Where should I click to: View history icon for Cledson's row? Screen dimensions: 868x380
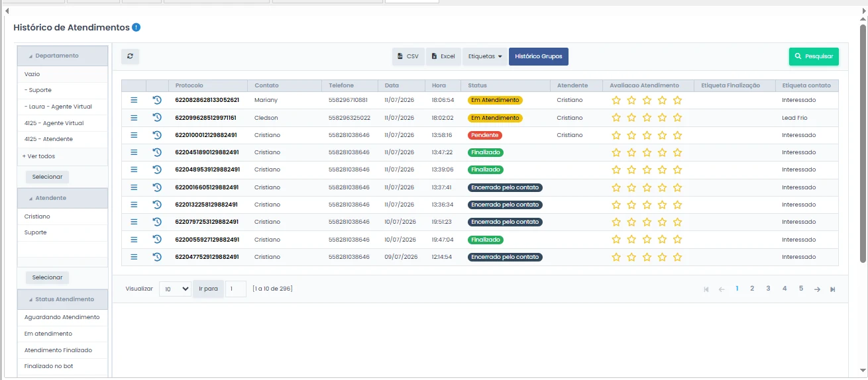point(157,118)
